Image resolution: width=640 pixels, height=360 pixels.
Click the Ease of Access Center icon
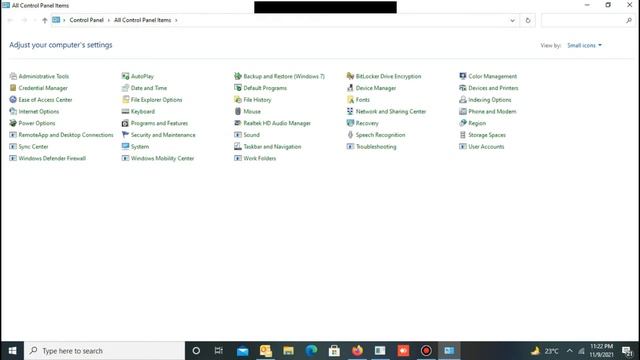click(13, 100)
